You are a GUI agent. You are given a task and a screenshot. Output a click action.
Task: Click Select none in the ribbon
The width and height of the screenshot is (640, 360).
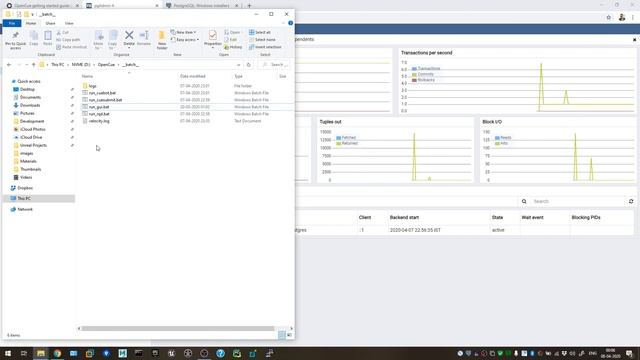262,40
